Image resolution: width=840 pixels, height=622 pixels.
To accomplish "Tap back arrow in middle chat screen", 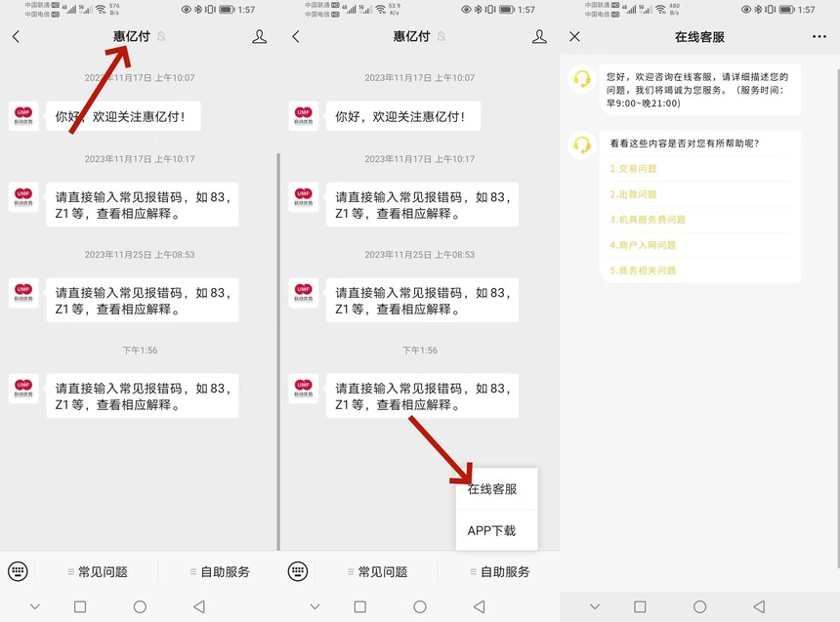I will pos(296,36).
